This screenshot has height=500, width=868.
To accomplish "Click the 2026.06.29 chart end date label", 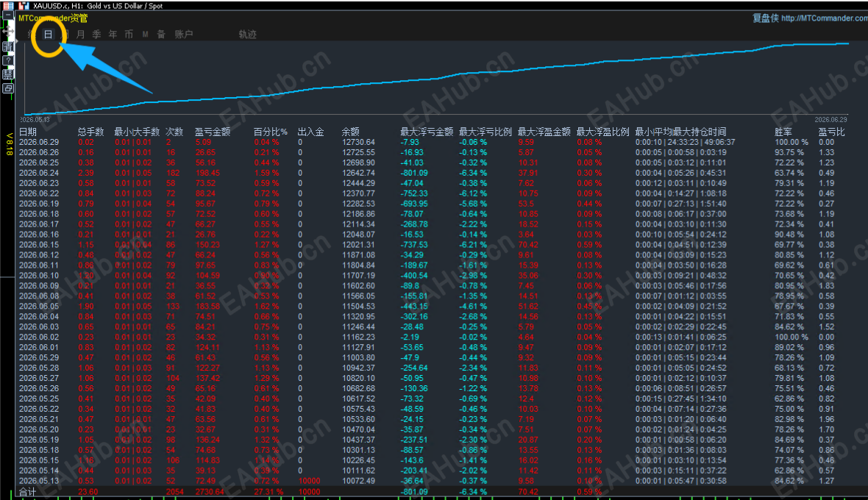I will pyautogui.click(x=830, y=119).
